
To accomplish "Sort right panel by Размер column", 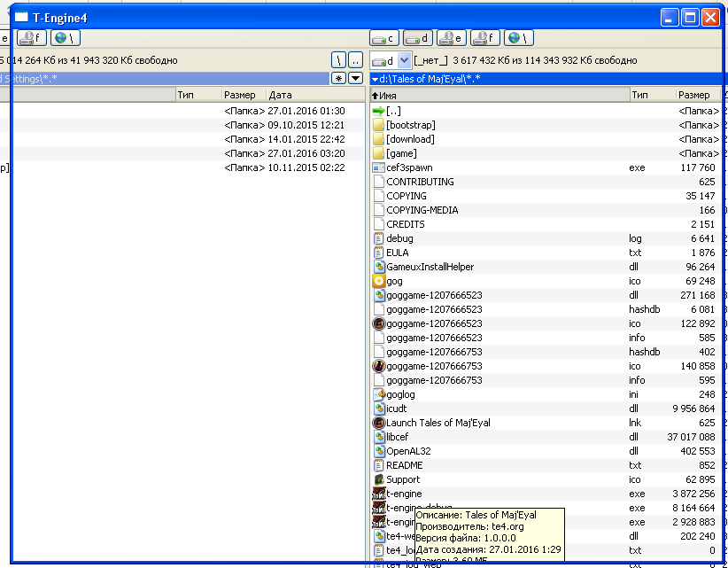I will (x=697, y=95).
